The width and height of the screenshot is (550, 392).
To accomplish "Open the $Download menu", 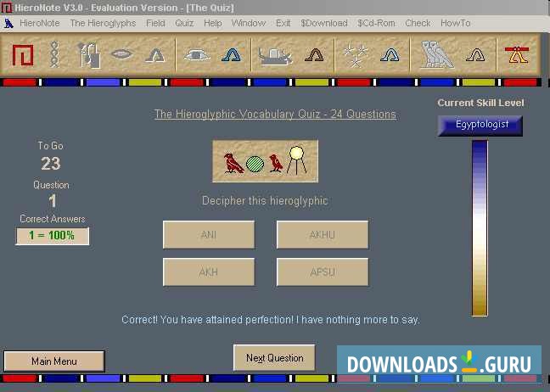I will click(323, 23).
